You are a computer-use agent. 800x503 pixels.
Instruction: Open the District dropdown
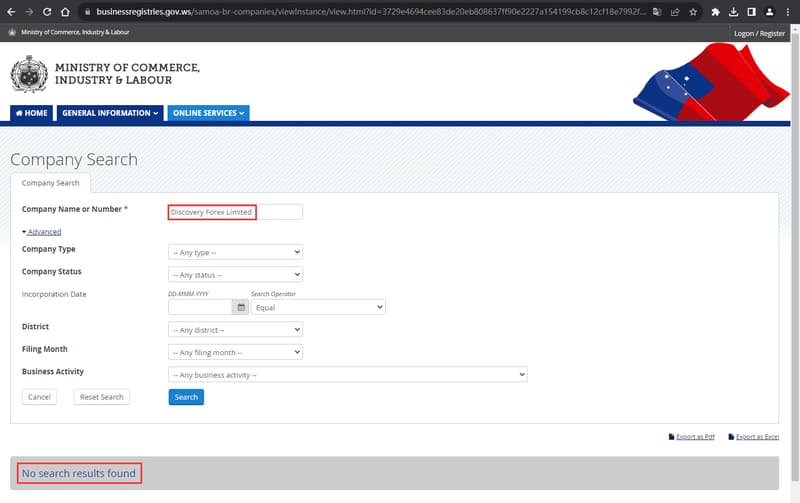click(235, 330)
